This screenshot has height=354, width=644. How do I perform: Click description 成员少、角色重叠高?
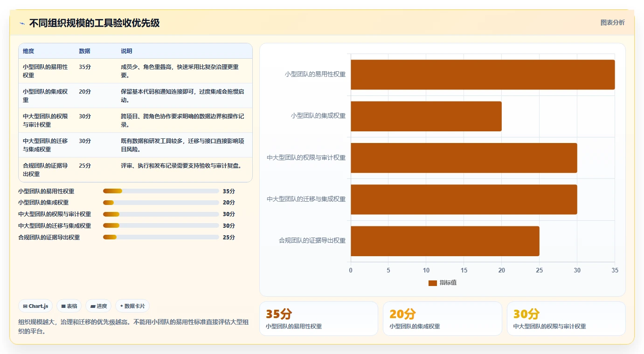(180, 71)
